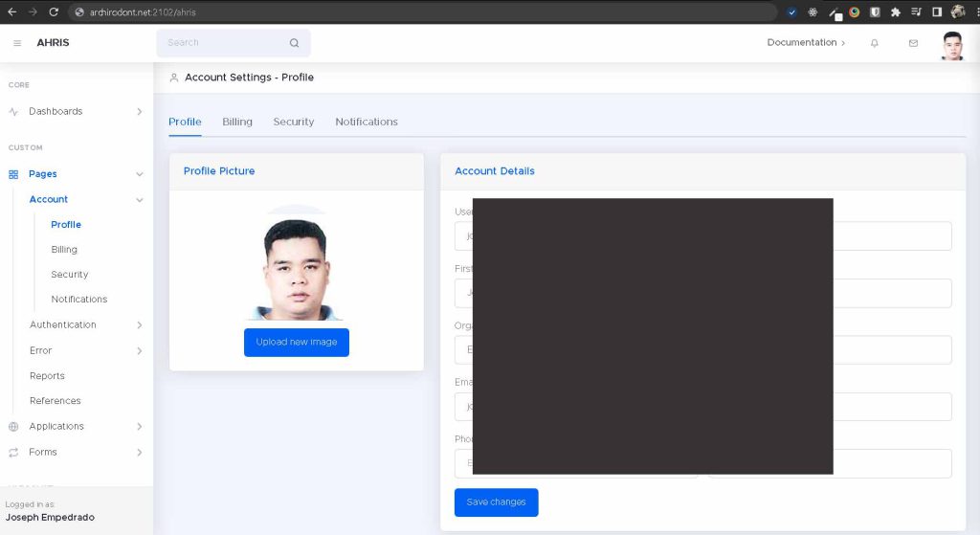Screen dimensions: 980x535
Task: Click the hamburger menu icon beside AHRIS
Action: [x=17, y=43]
